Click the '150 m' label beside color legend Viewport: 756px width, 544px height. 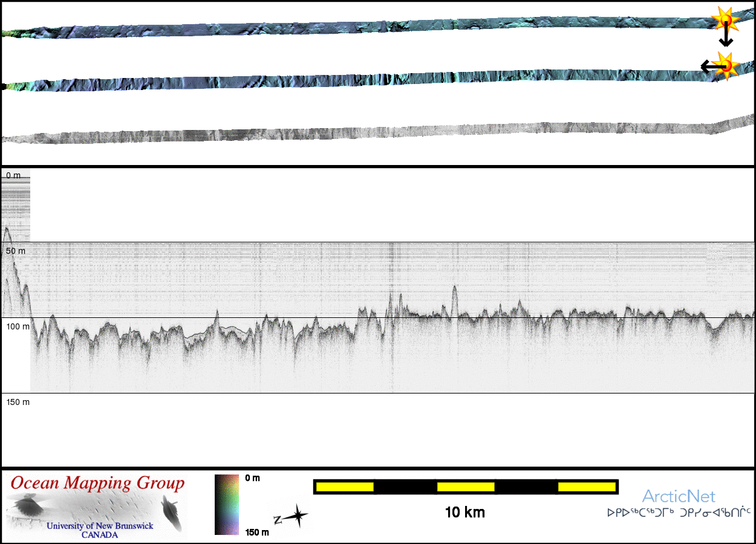257,533
